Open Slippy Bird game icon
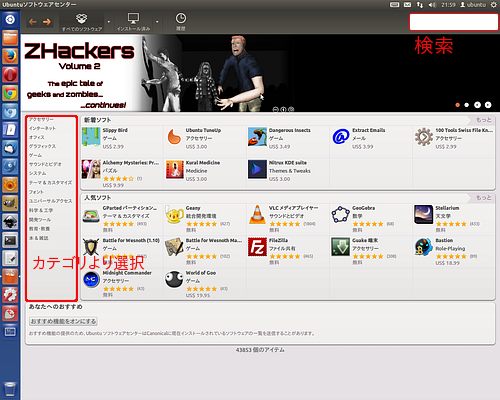The height and width of the screenshot is (400, 500). tap(91, 136)
